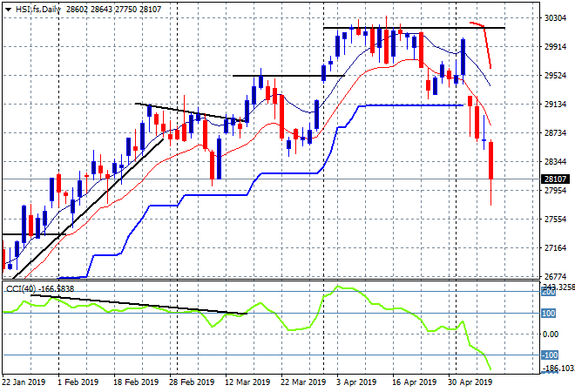Select the 29914 price axis label

pyautogui.click(x=555, y=46)
